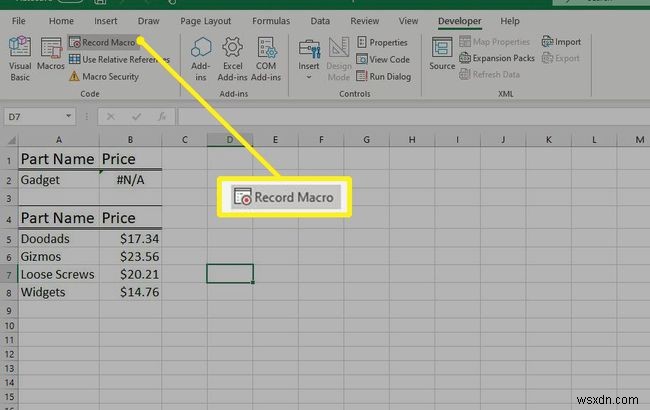Screen dimensions: 650x410
Task: Select column H header
Action: 412,140
